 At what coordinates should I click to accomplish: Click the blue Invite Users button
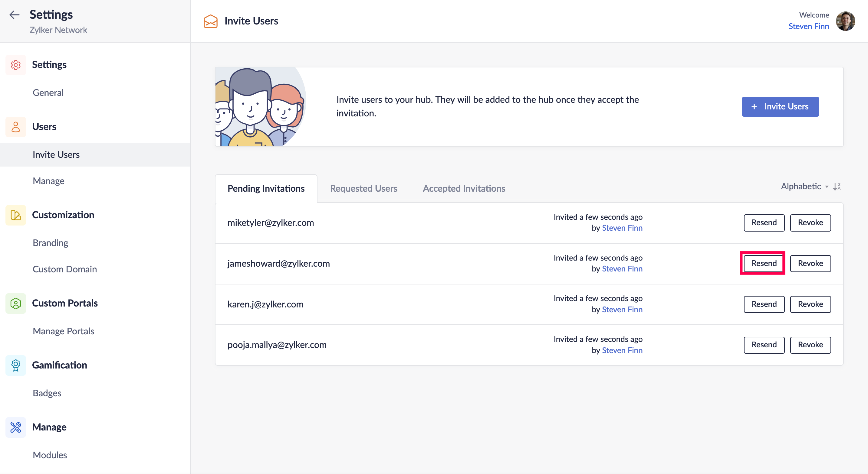780,107
